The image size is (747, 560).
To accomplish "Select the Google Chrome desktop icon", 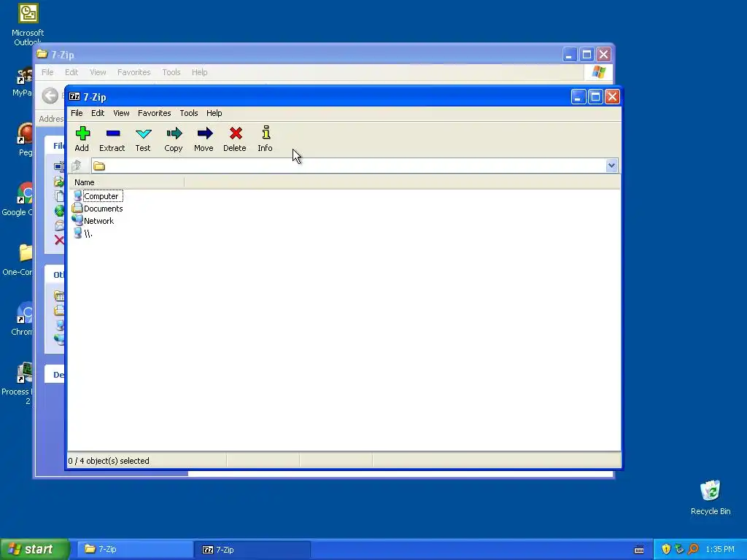I will (x=25, y=194).
